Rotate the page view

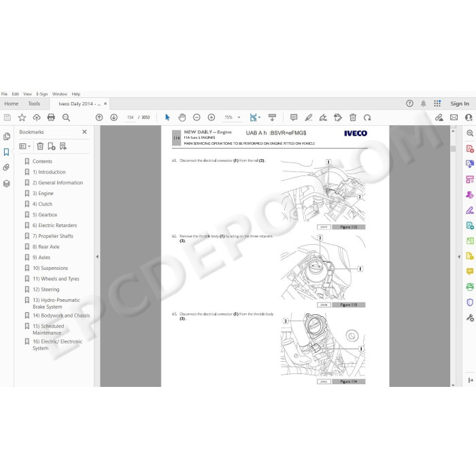click(x=367, y=118)
